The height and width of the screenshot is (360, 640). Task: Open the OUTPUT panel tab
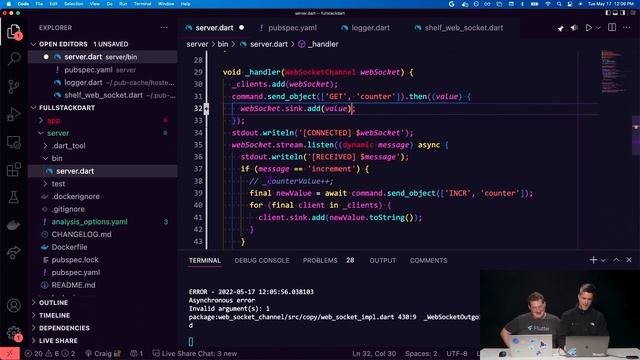pos(382,260)
